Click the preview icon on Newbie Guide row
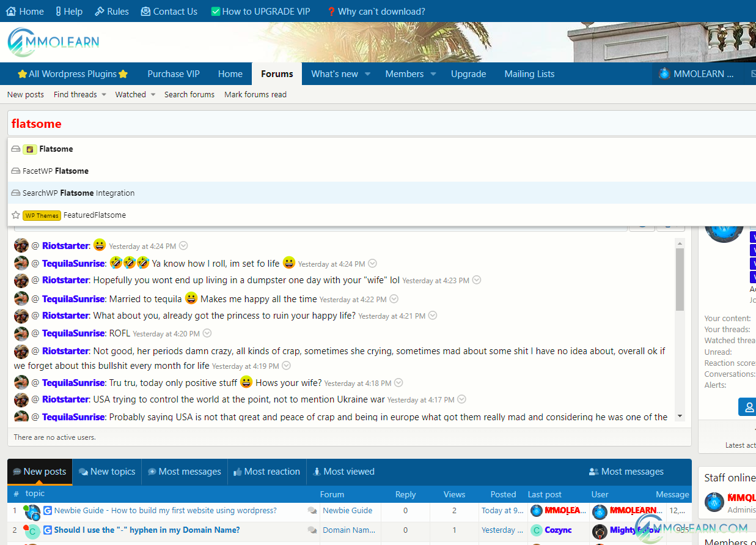Image resolution: width=756 pixels, height=545 pixels. [312, 510]
